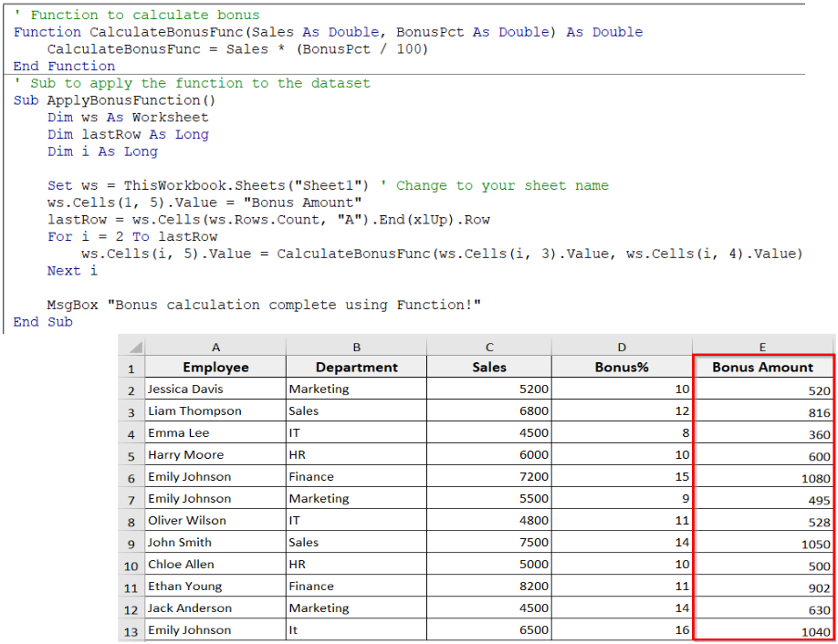Select the Jessica Davis cell

(215, 390)
